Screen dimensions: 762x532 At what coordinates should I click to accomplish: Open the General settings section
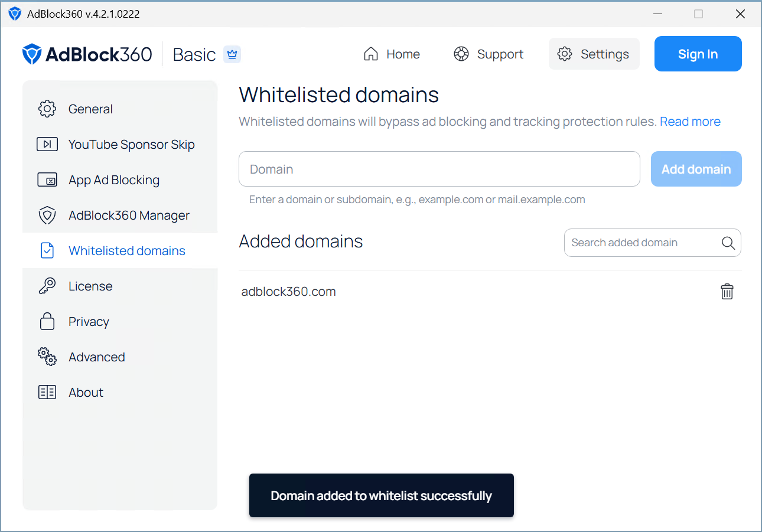coord(120,109)
